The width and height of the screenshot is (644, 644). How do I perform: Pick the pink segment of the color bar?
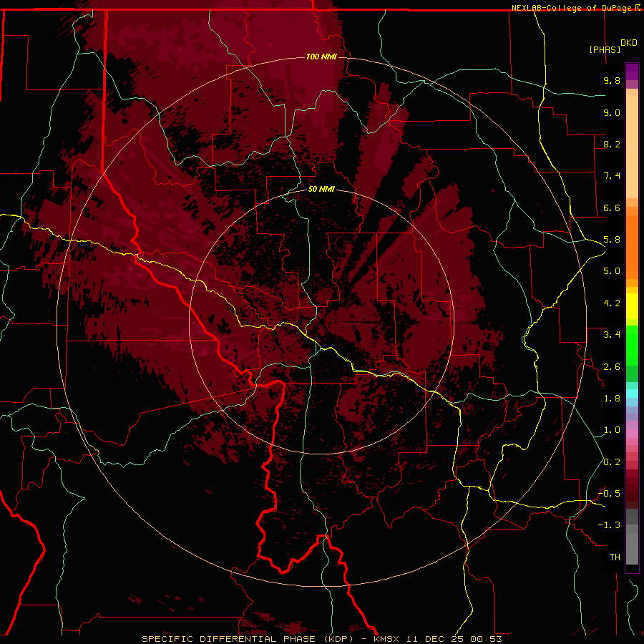632,434
